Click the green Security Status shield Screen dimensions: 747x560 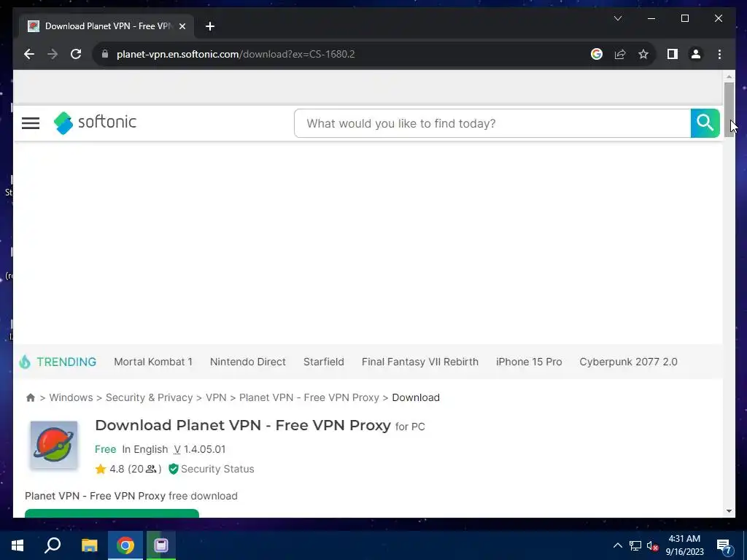click(174, 469)
